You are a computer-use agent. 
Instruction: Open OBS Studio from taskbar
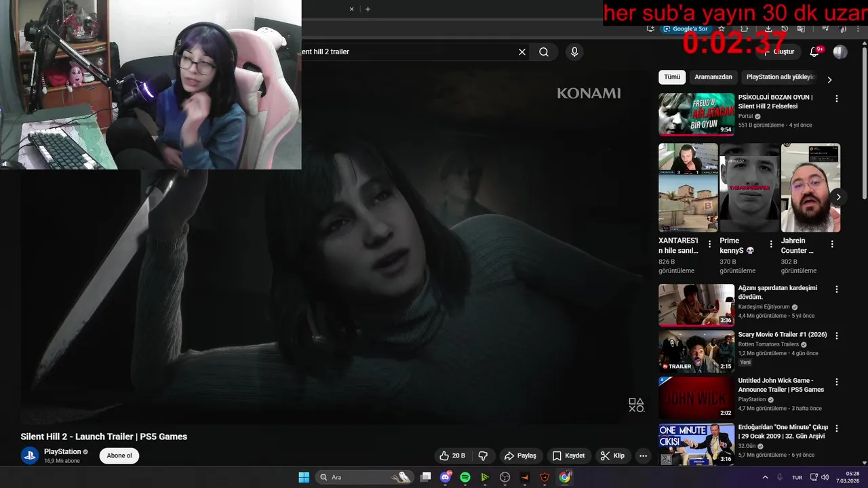tap(505, 477)
